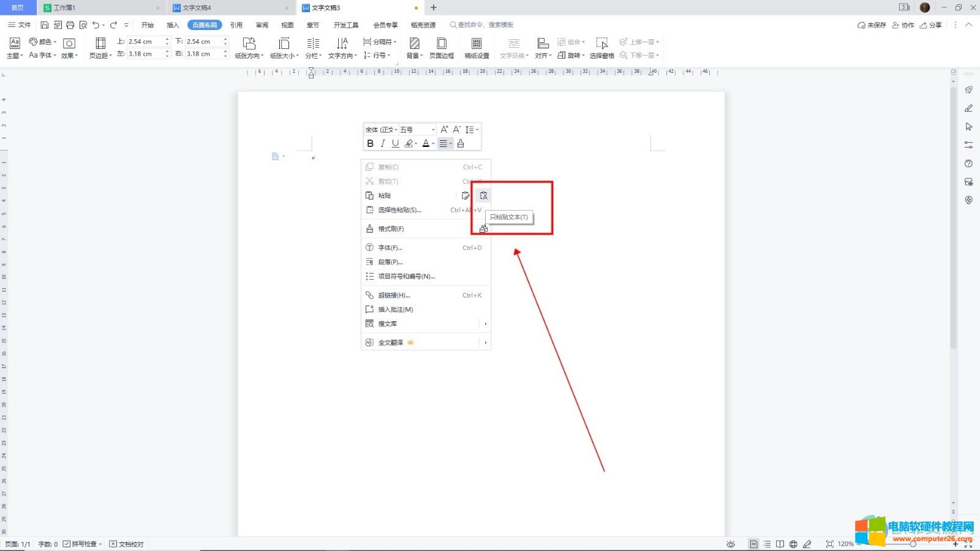Click Bold in the floating mini toolbar
Viewport: 980px width, 551px height.
(370, 143)
